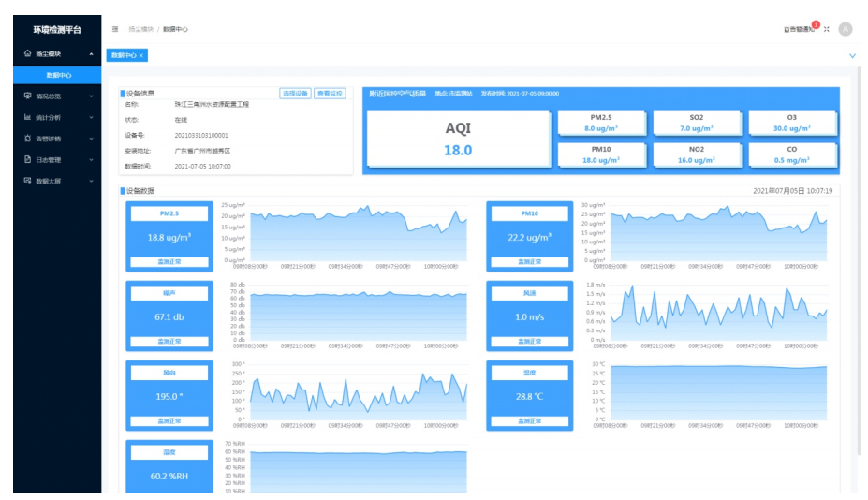Select 数据中心 in the sidebar menu
The image size is (868, 500).
click(58, 75)
